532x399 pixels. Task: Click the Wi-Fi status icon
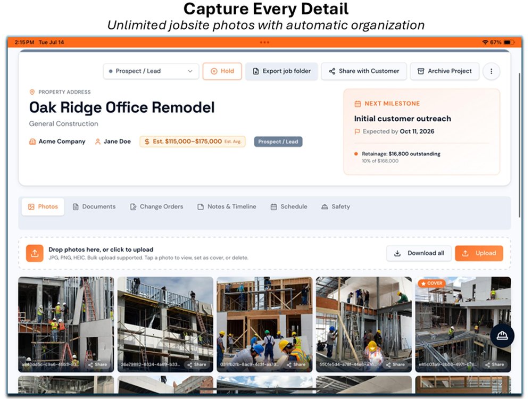click(485, 43)
